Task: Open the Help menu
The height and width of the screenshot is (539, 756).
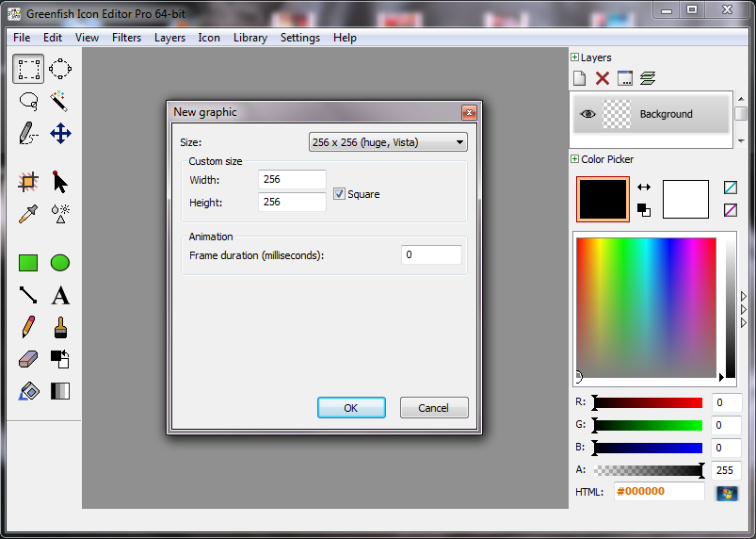Action: (x=345, y=38)
